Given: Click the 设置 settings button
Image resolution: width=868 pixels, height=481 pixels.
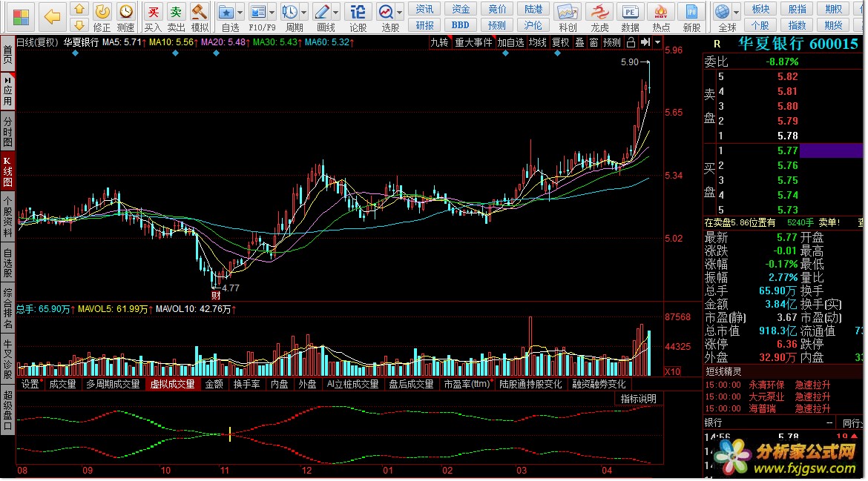Looking at the screenshot, I should [30, 384].
